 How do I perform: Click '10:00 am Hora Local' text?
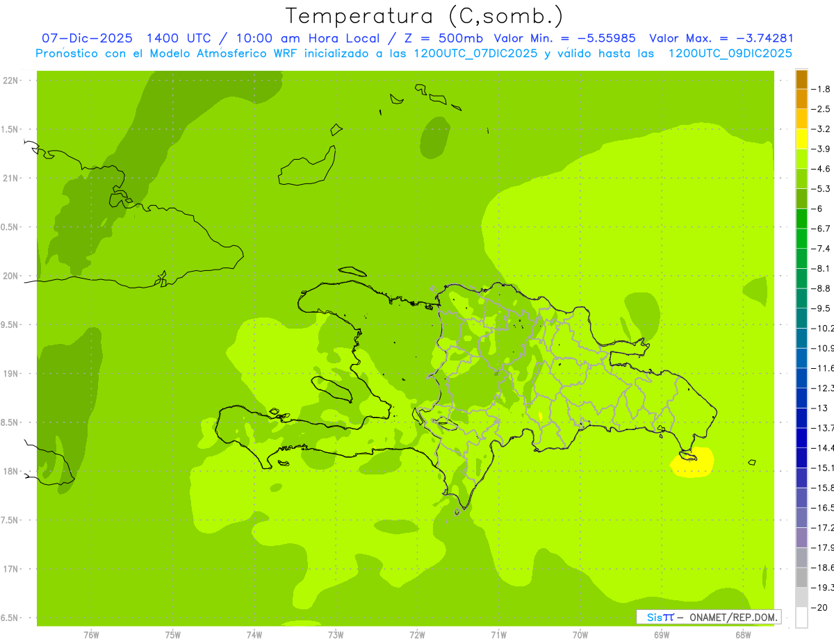[309, 38]
